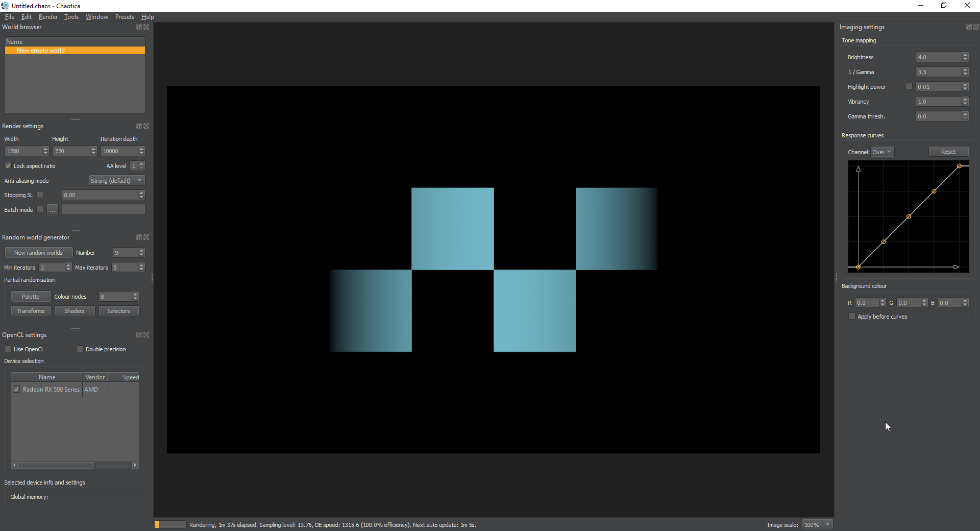The height and width of the screenshot is (531, 980).
Task: Float the Render settings panel
Action: 139,126
